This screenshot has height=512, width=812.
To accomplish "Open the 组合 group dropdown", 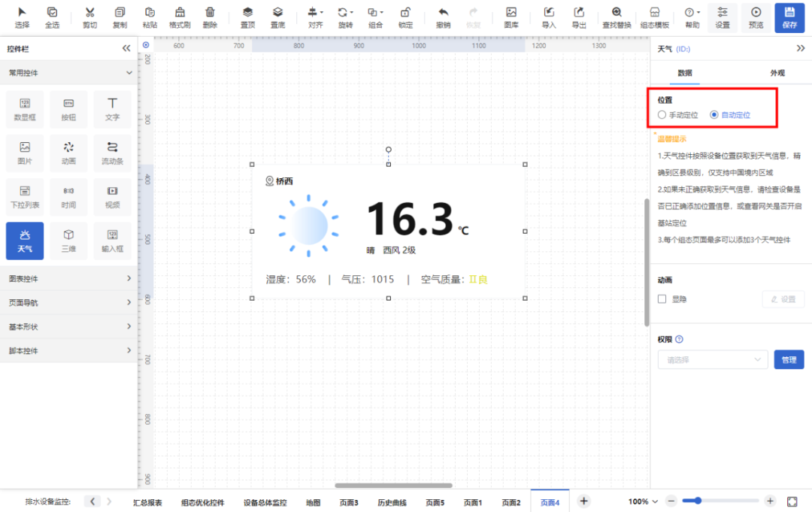I will [375, 17].
